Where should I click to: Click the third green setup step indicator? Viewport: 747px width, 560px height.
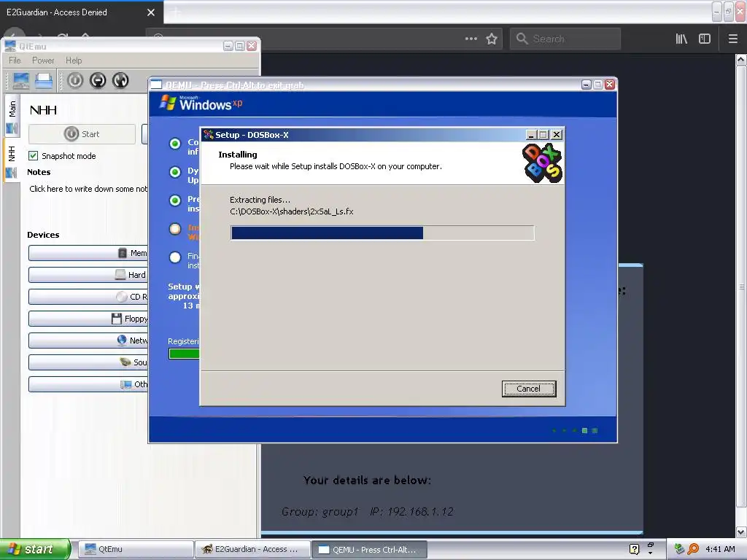click(x=175, y=201)
